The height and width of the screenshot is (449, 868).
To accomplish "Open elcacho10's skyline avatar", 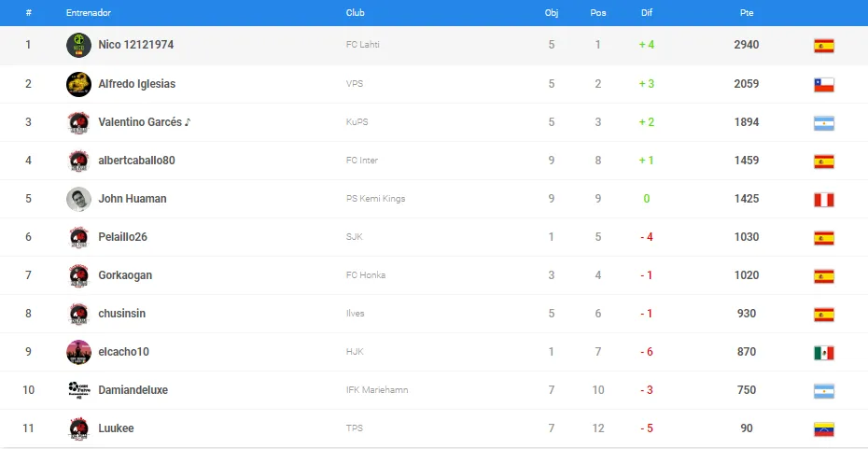I will tap(78, 352).
